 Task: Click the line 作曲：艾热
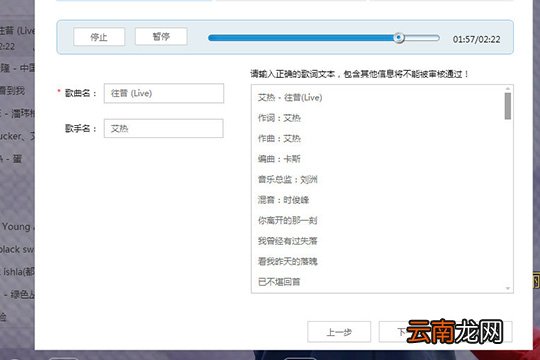[x=279, y=138]
